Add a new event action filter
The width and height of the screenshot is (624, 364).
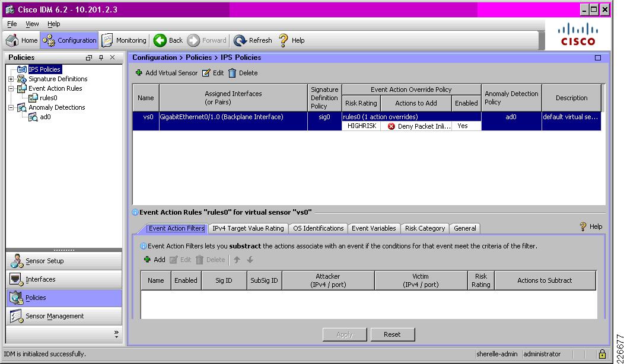[x=154, y=260]
